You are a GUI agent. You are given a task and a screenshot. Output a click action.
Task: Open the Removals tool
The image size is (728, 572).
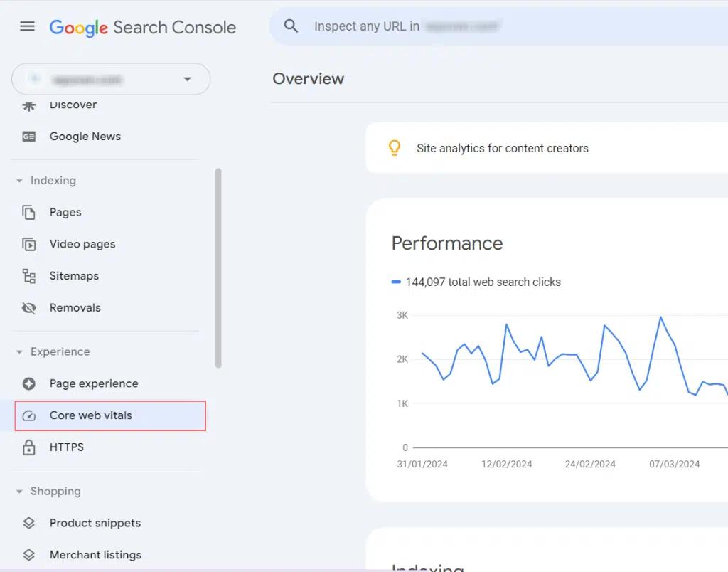coord(75,307)
